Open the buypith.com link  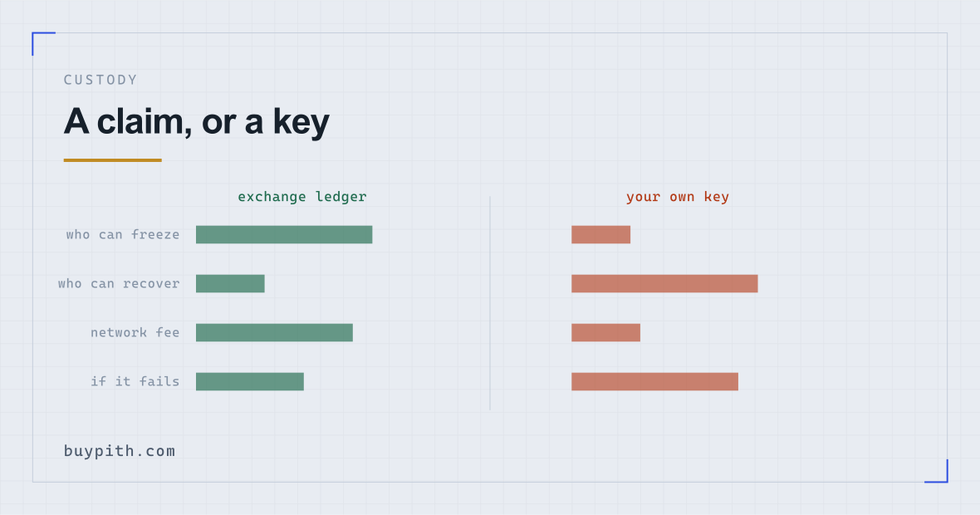tap(120, 450)
